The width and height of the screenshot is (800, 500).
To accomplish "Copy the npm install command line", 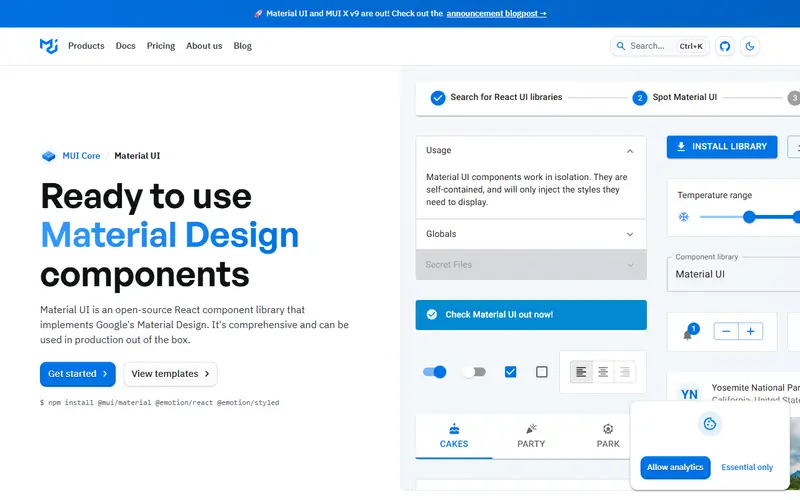I will coord(160,403).
